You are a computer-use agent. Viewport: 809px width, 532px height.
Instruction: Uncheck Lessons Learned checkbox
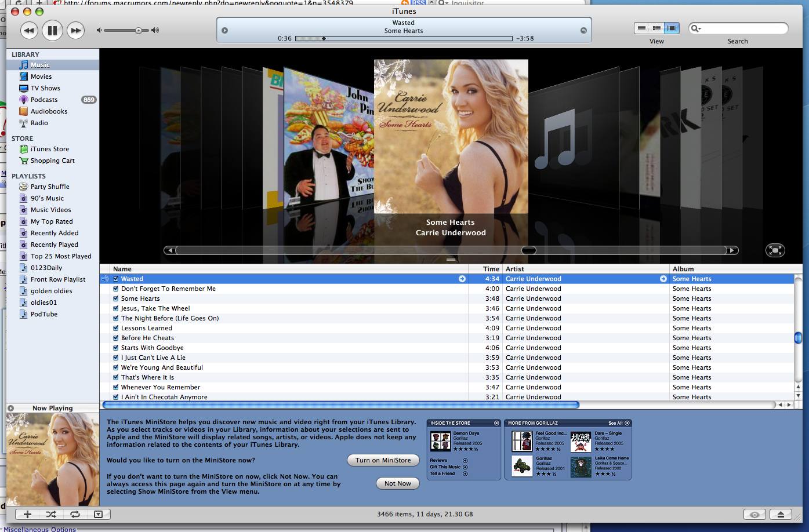116,328
